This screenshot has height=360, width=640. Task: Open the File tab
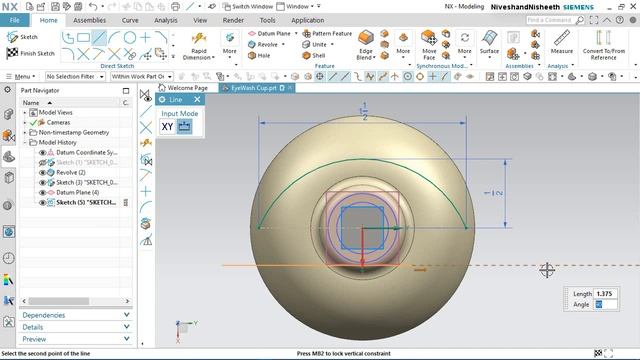14,20
